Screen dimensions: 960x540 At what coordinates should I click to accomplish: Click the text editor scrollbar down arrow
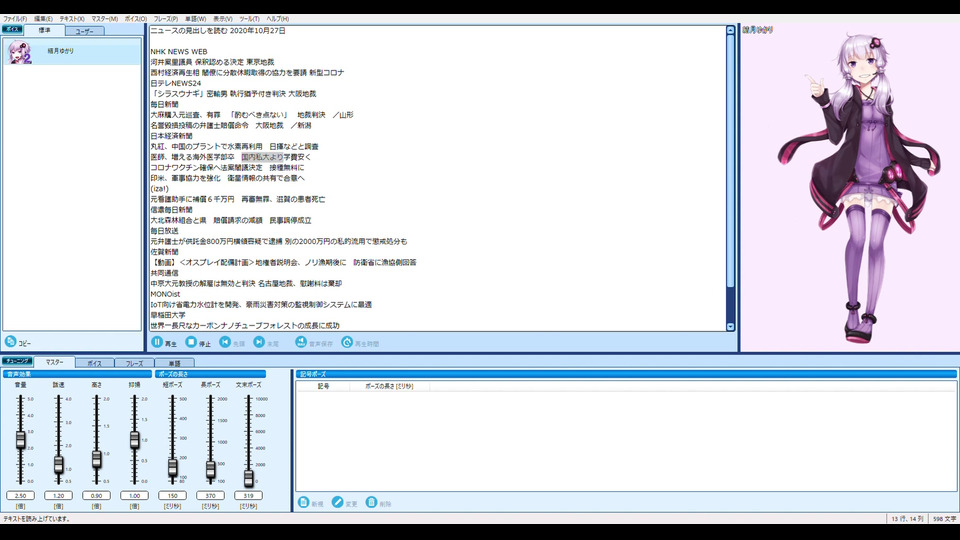(x=730, y=327)
